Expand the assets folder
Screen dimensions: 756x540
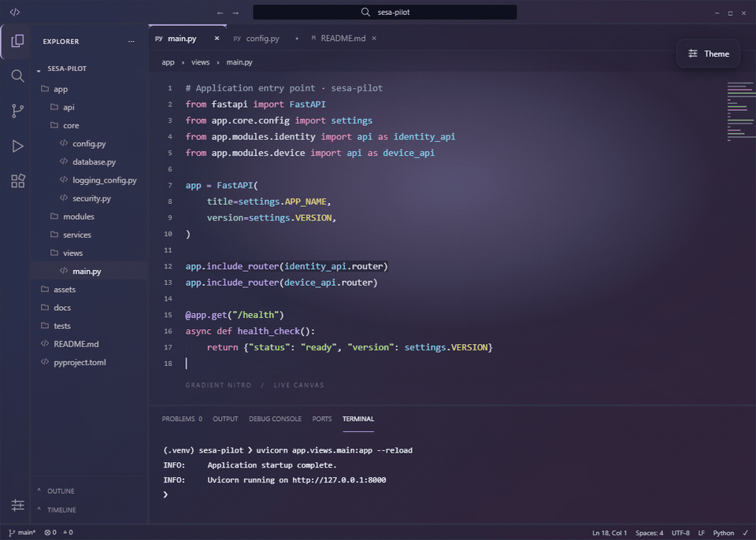[89, 290]
